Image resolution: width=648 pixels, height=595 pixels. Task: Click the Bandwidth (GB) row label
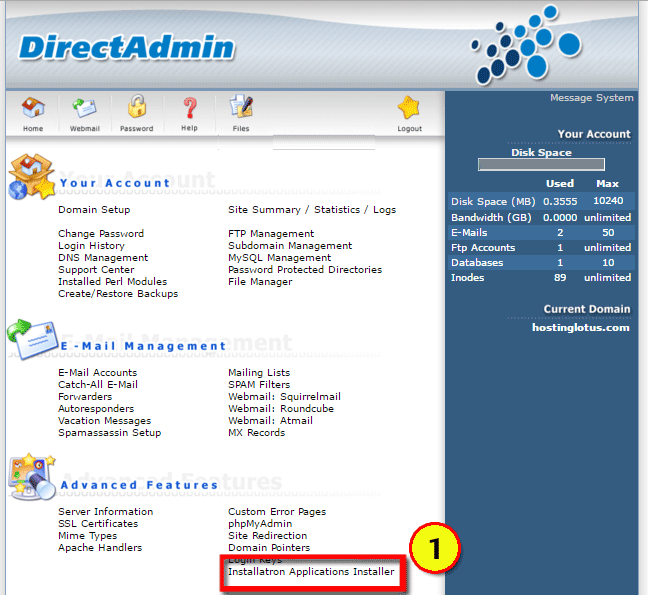[x=491, y=217]
